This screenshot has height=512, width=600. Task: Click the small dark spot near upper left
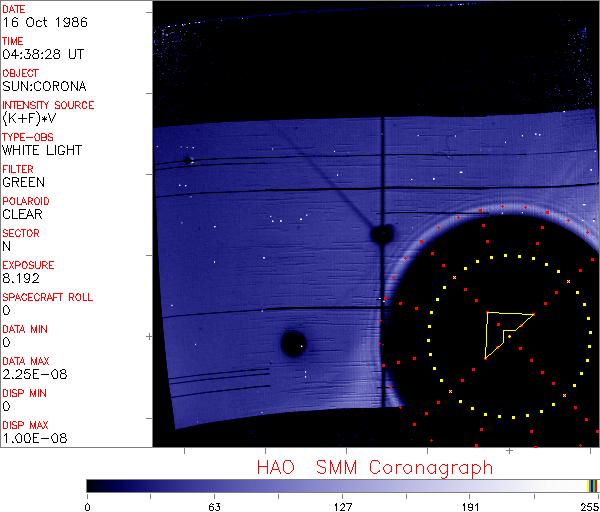[188, 160]
